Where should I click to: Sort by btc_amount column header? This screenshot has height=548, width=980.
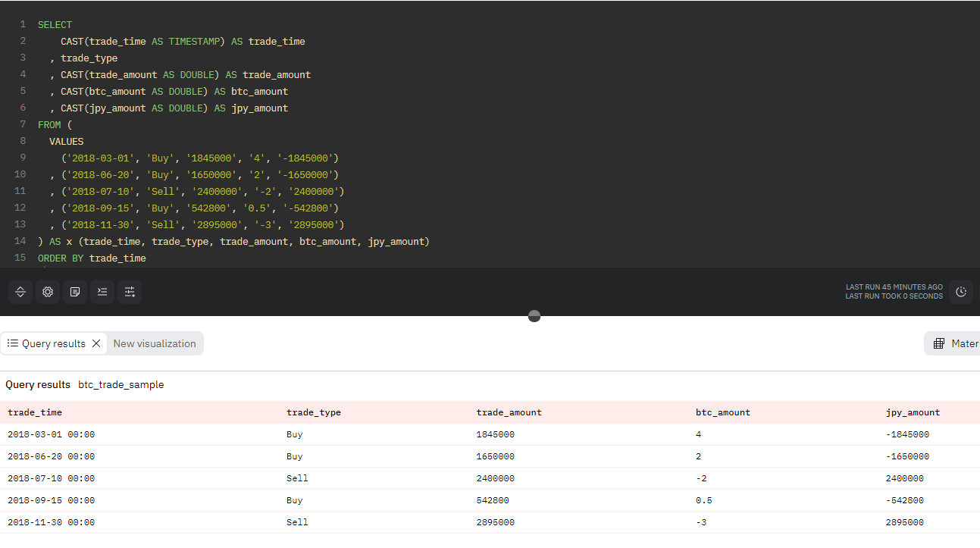pyautogui.click(x=723, y=412)
